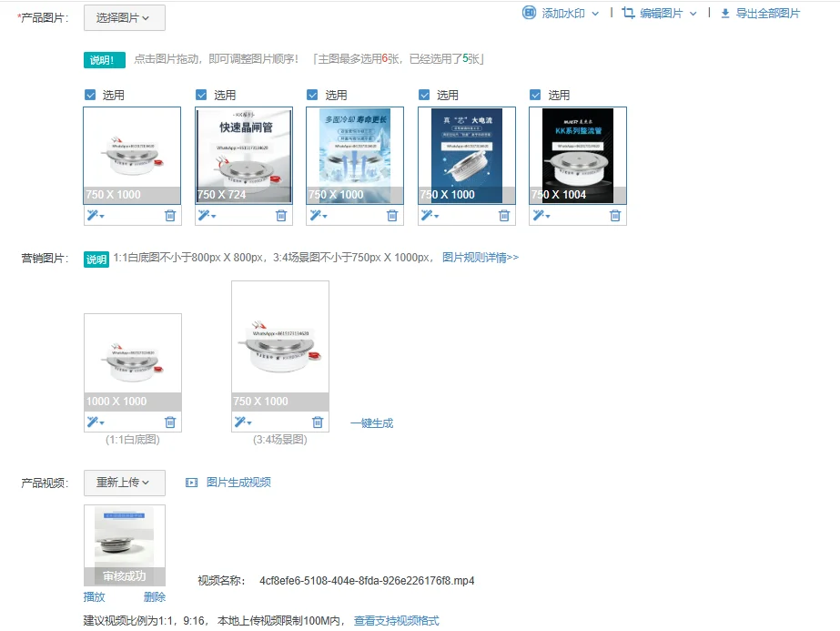840x631 pixels.
Task: Uncheck 选用 for the 快速晶闸管 image
Action: click(201, 95)
